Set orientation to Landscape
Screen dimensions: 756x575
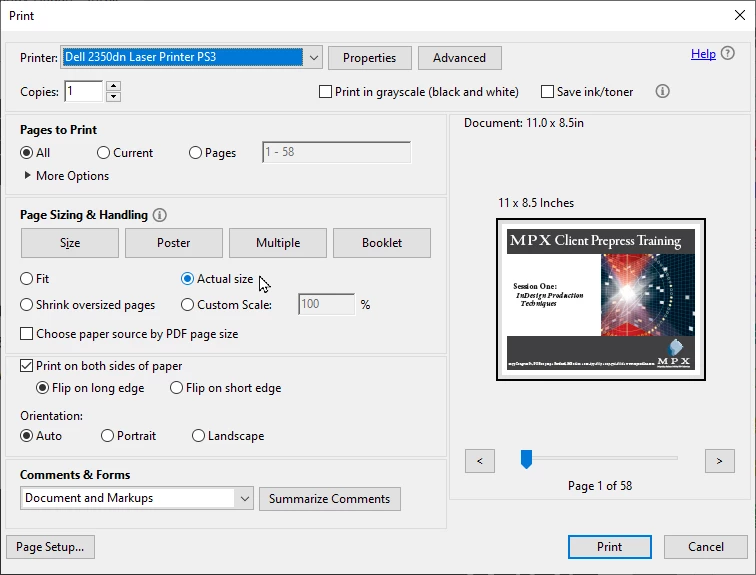pyautogui.click(x=198, y=436)
